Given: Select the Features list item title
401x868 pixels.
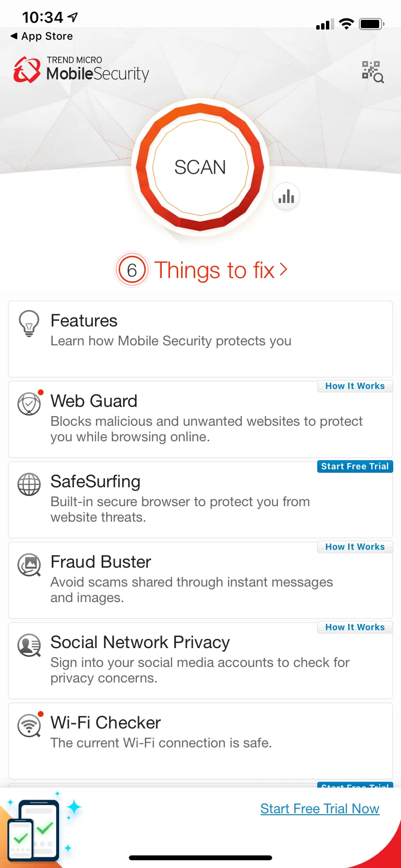Looking at the screenshot, I should tap(84, 321).
